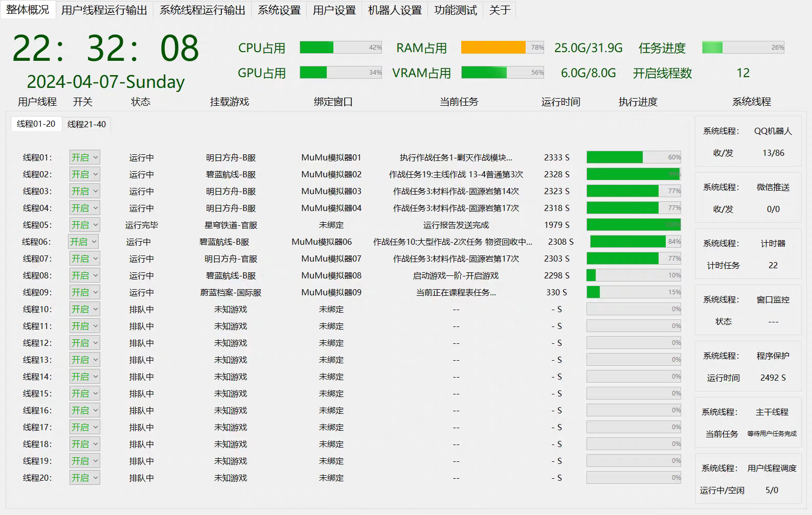Select task text 运行报告发送完成

pyautogui.click(x=456, y=225)
